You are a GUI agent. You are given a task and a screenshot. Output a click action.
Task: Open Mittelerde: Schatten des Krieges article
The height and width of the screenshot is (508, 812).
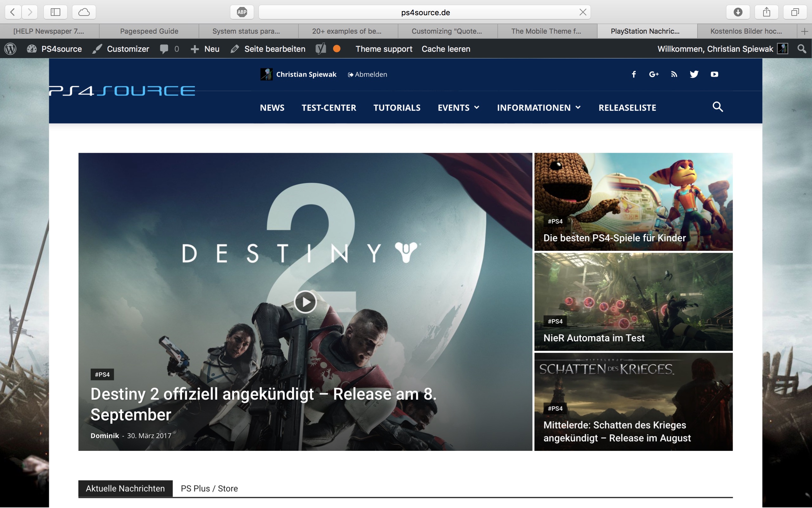point(617,431)
